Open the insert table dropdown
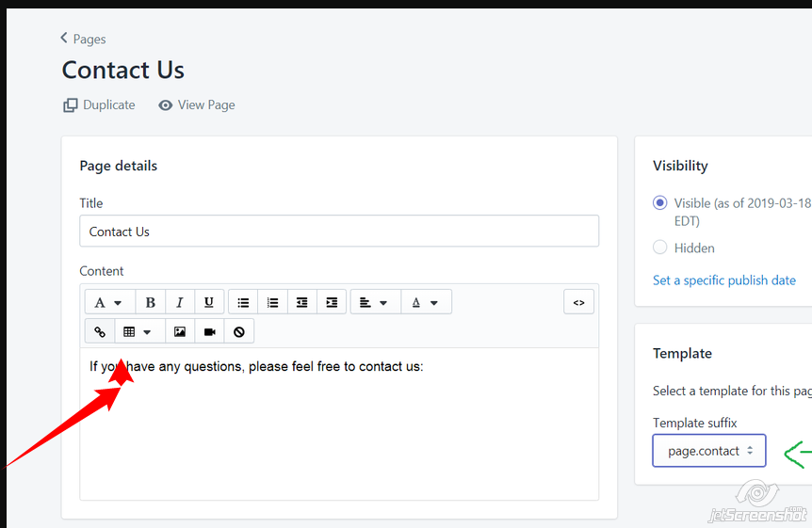Screen dimensions: 812x528 coord(138,332)
